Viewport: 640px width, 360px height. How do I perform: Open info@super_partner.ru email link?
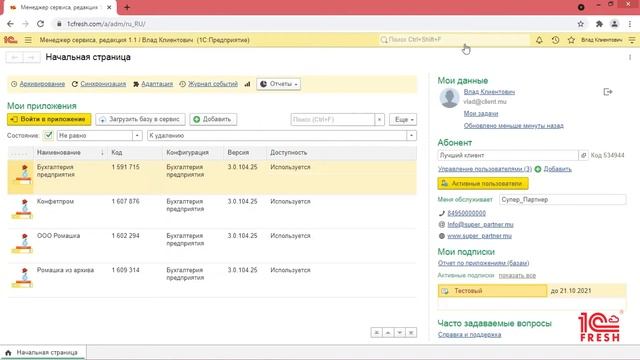click(x=480, y=224)
